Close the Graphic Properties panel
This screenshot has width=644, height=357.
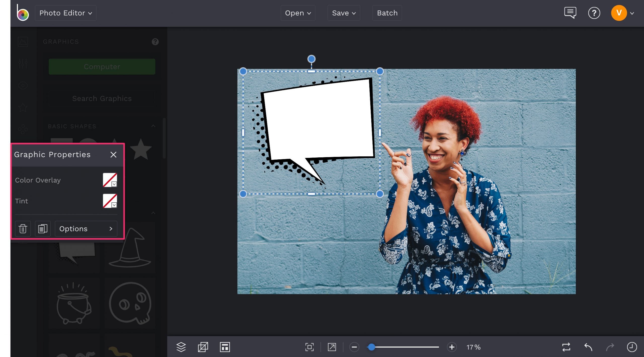coord(113,155)
